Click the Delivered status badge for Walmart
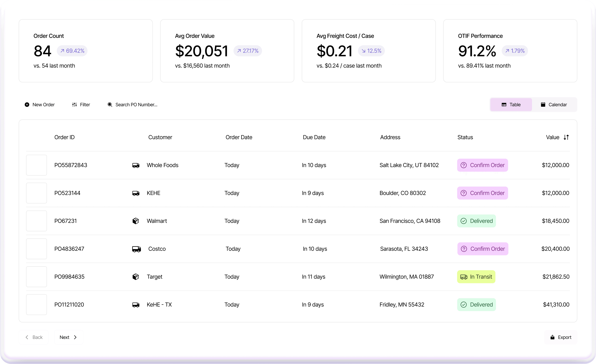596x364 pixels. (477, 221)
